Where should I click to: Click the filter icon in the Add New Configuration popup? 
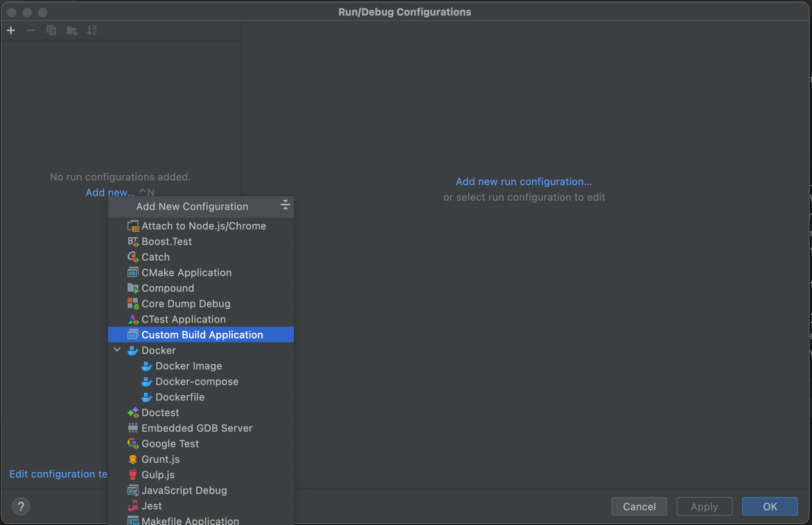point(285,204)
